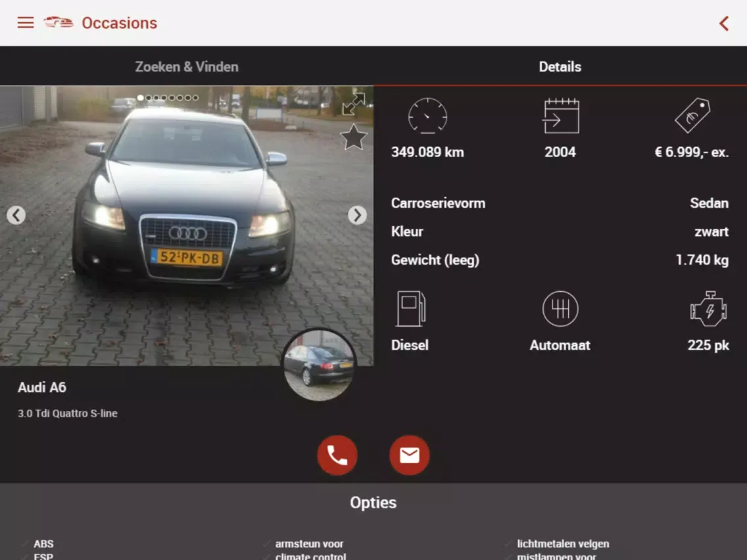Open the hamburger menu
This screenshot has height=560, width=747.
click(x=25, y=23)
